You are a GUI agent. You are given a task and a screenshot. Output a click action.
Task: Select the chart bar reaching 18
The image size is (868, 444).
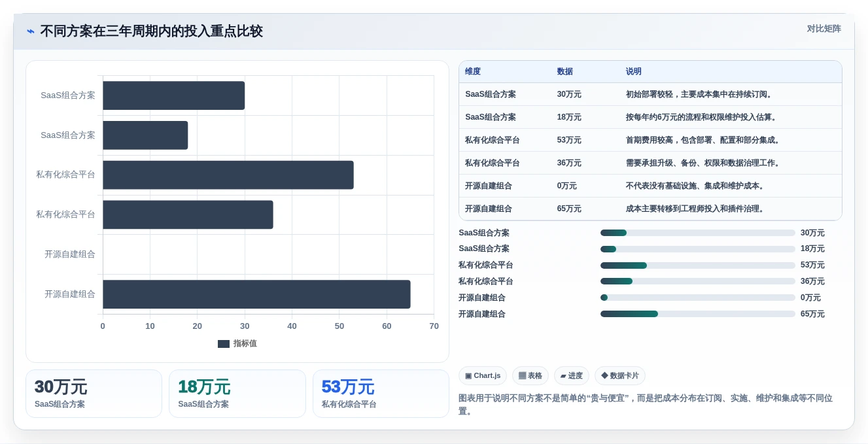tap(145, 135)
